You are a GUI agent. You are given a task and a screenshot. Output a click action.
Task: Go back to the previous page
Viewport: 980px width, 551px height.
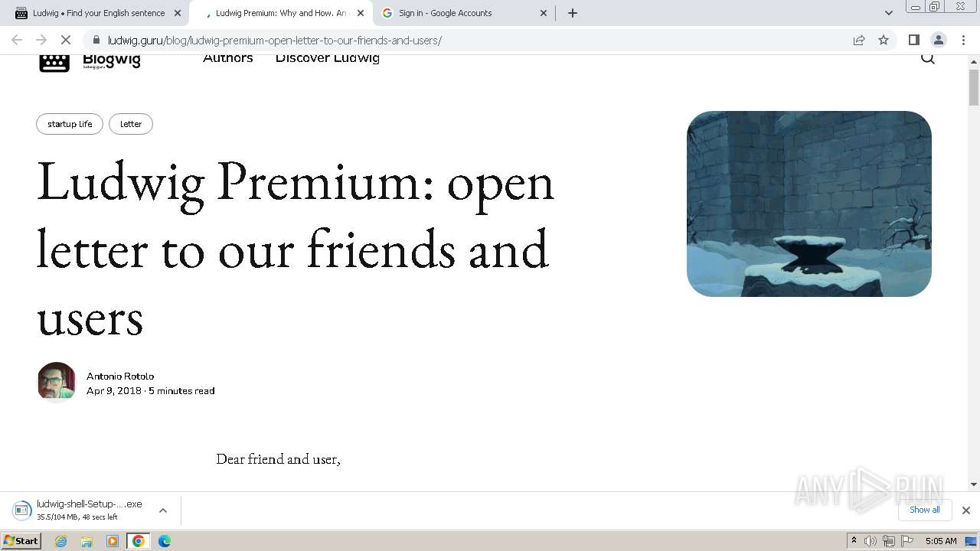pos(17,40)
